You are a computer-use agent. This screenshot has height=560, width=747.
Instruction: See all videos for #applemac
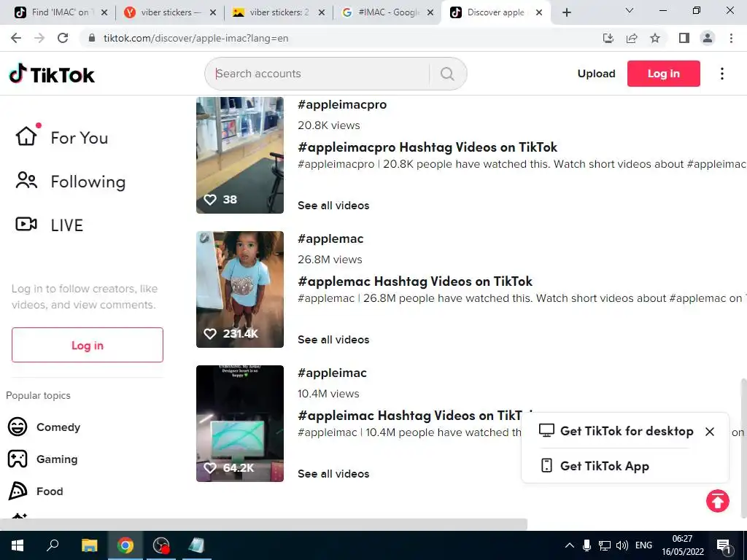click(x=333, y=340)
